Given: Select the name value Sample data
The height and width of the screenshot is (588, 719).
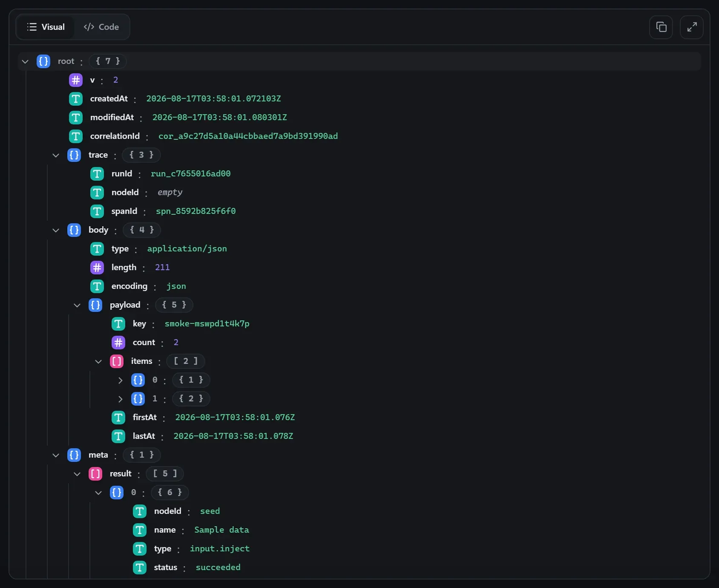Looking at the screenshot, I should (x=221, y=530).
